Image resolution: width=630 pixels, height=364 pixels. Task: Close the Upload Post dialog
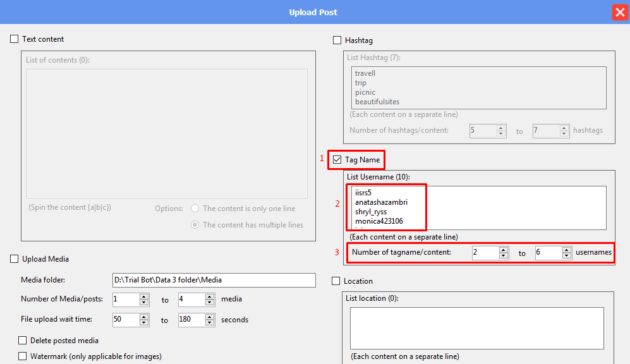click(619, 13)
